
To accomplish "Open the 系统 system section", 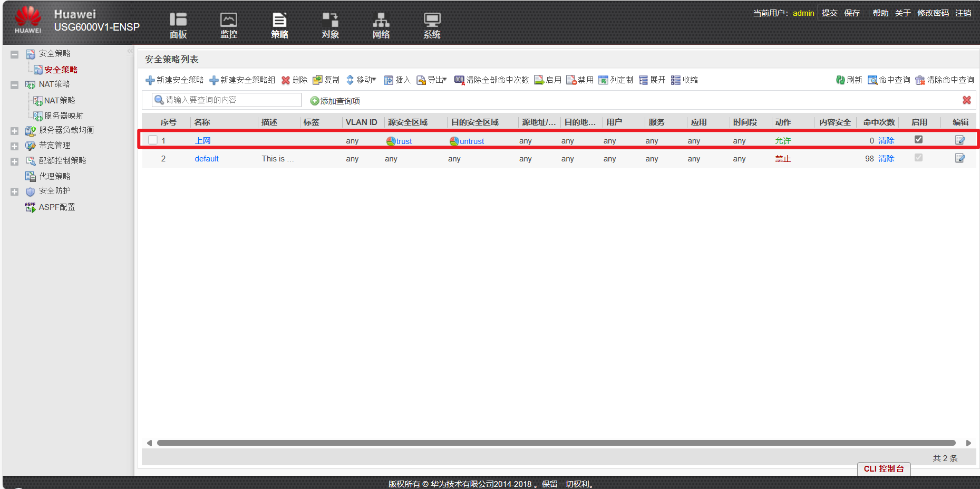I will (431, 25).
